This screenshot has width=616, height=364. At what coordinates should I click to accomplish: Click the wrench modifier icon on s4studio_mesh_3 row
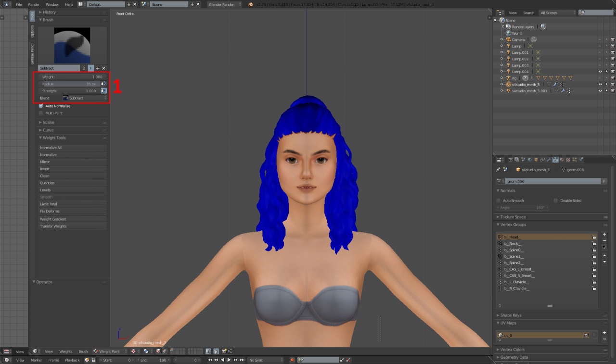(555, 84)
